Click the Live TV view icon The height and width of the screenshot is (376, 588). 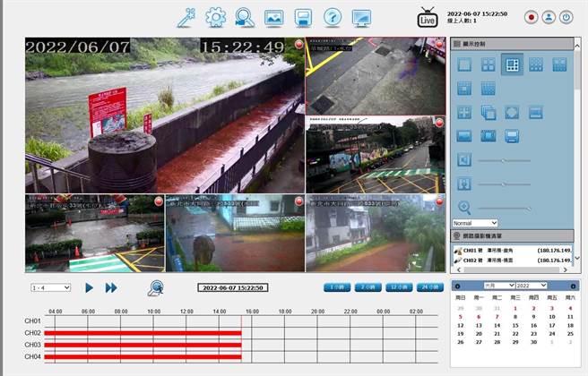tap(428, 17)
